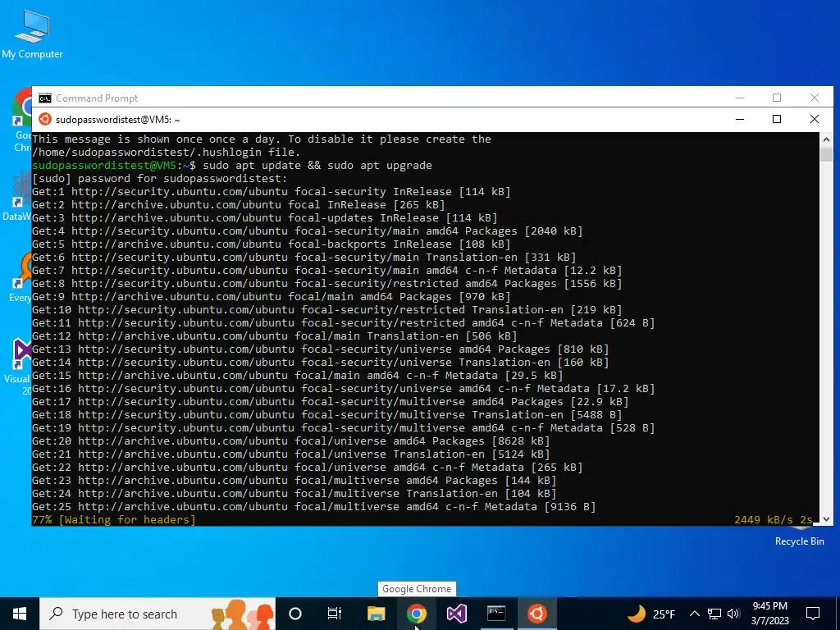Image resolution: width=840 pixels, height=630 pixels.
Task: Switch to Ubuntu terminal taskbar icon
Action: point(536,614)
